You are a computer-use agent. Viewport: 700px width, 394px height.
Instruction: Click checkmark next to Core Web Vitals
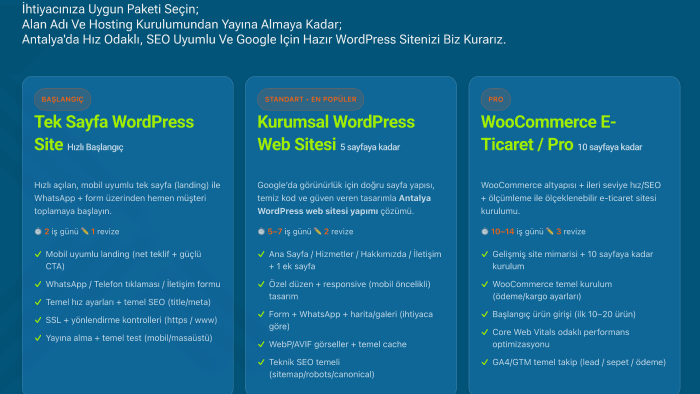pos(484,332)
